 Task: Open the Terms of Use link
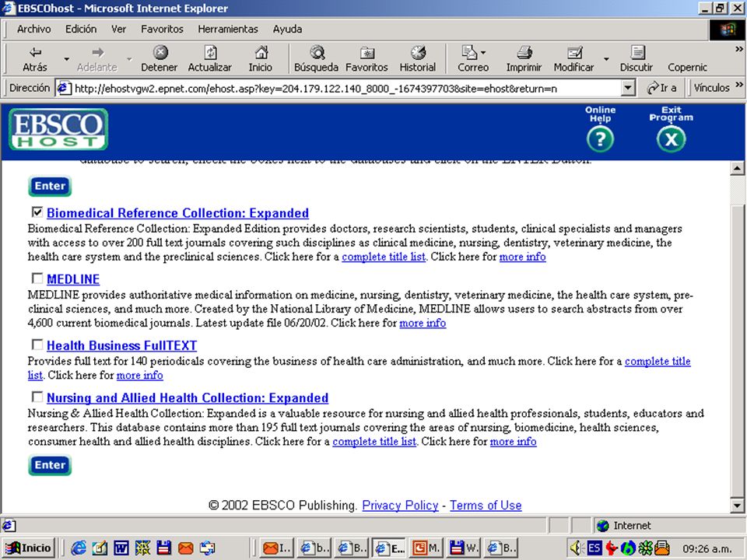pyautogui.click(x=486, y=506)
